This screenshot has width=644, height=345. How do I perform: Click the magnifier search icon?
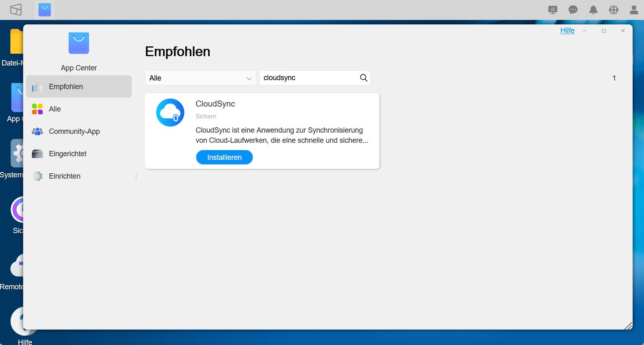point(364,78)
